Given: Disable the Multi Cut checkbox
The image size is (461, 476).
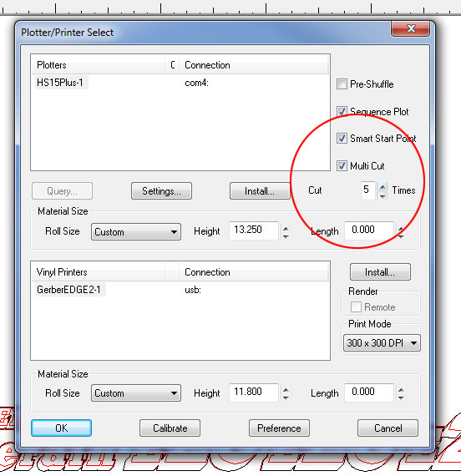Looking at the screenshot, I should click(342, 165).
